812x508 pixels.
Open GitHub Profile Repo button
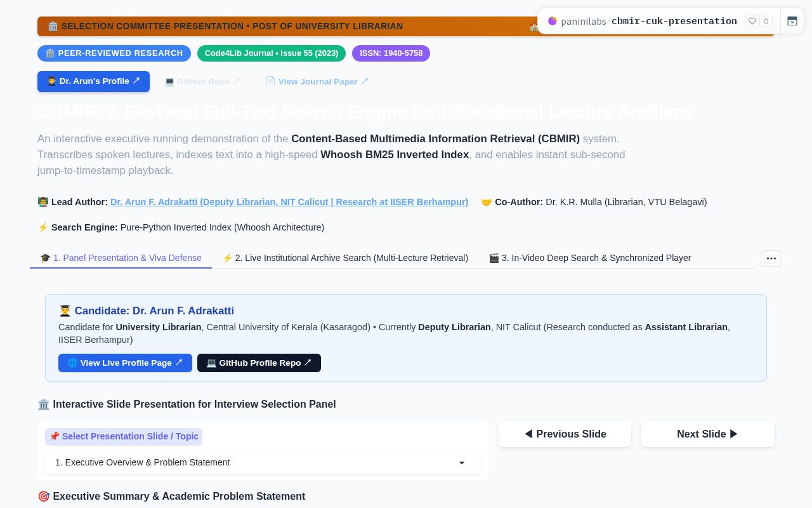tap(259, 363)
